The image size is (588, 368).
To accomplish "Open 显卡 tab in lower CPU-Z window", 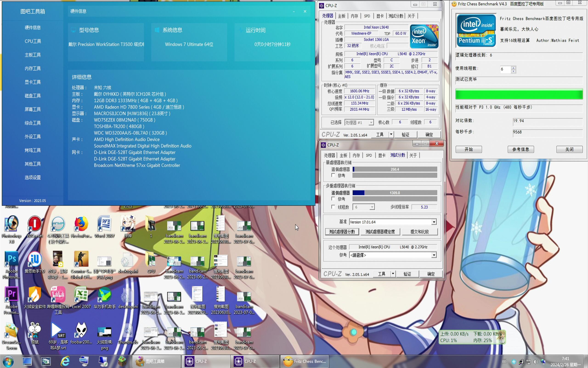I will [x=382, y=155].
